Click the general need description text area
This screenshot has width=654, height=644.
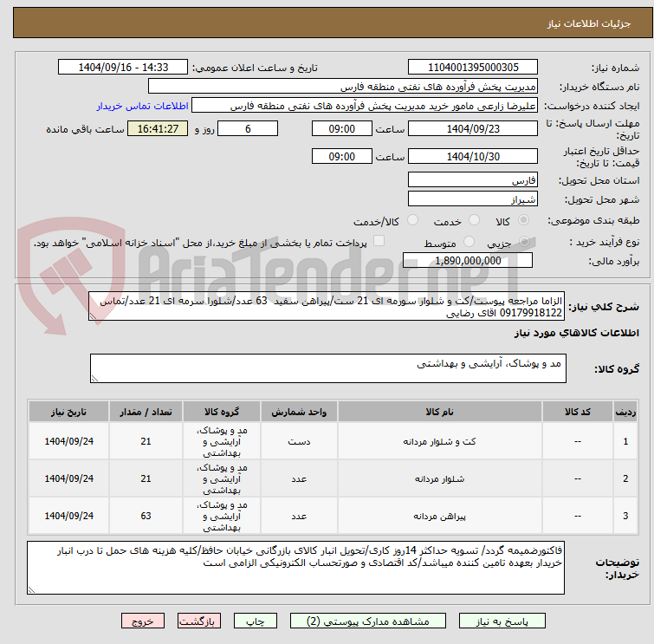(327, 306)
